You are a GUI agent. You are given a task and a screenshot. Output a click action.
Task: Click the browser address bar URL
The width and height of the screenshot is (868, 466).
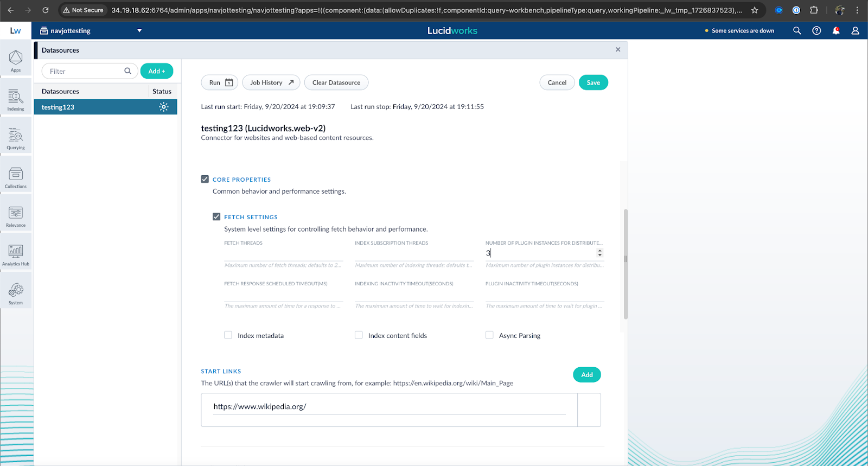pyautogui.click(x=426, y=10)
